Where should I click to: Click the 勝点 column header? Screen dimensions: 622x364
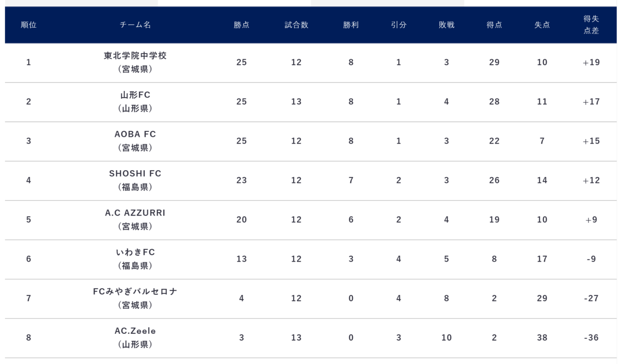(242, 25)
